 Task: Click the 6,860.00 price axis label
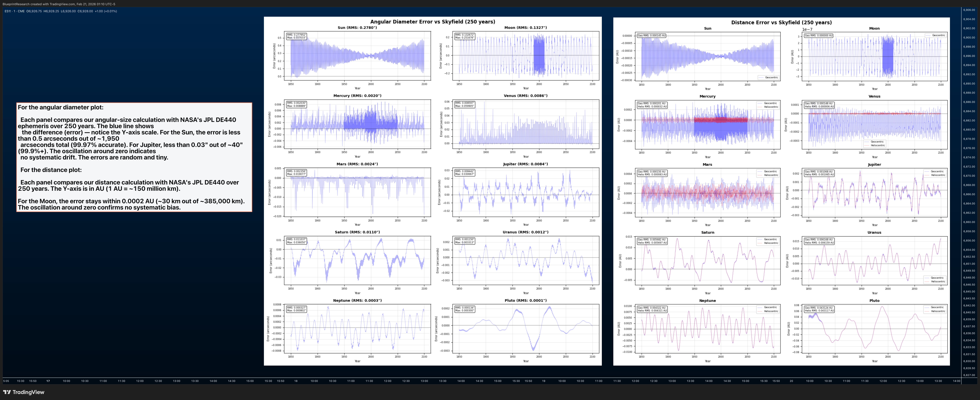pos(969,222)
